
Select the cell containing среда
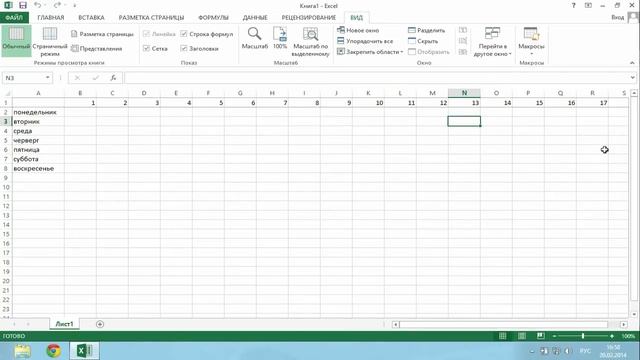click(x=38, y=131)
